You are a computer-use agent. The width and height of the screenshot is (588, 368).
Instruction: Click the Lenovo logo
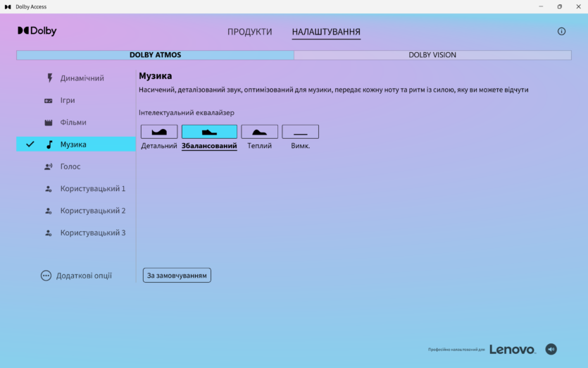(x=513, y=350)
